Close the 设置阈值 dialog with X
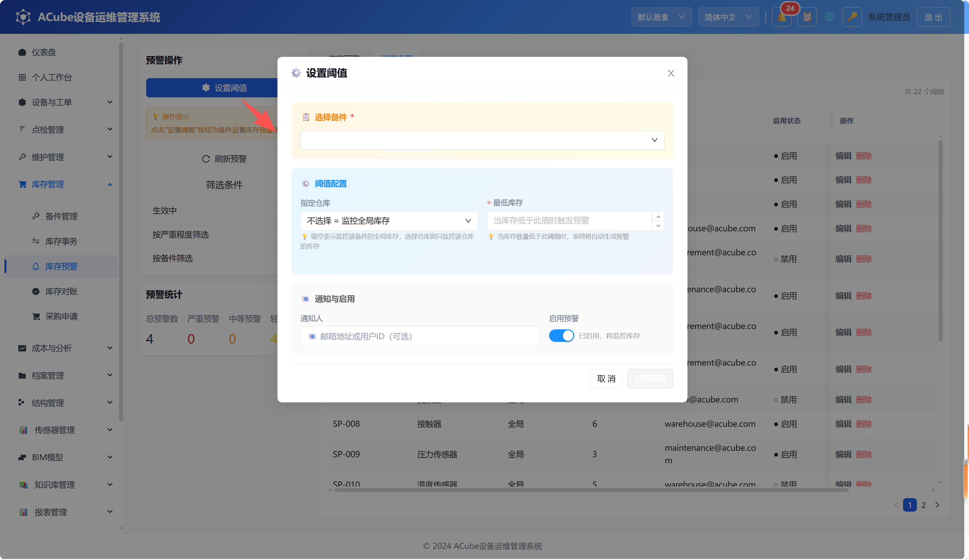Image resolution: width=969 pixels, height=560 pixels. [x=671, y=73]
